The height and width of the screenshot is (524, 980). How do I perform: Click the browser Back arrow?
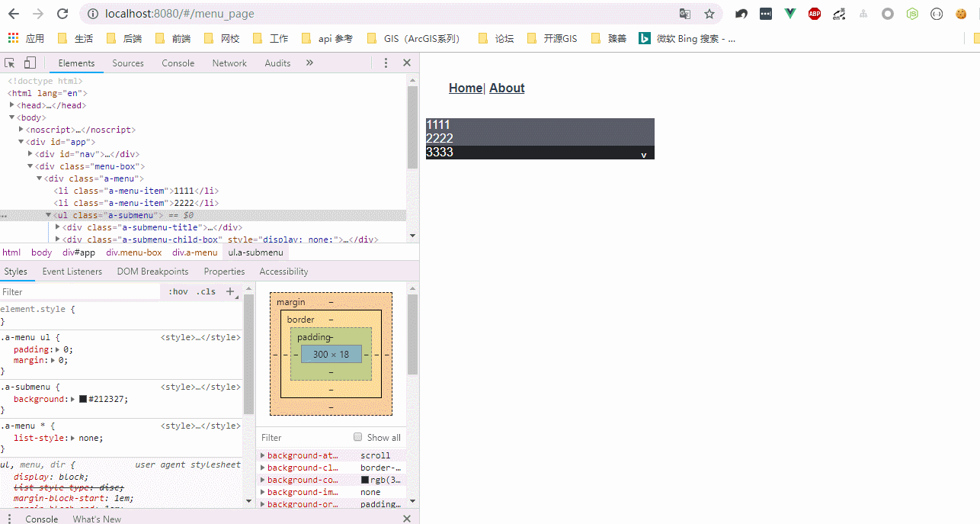coord(14,14)
